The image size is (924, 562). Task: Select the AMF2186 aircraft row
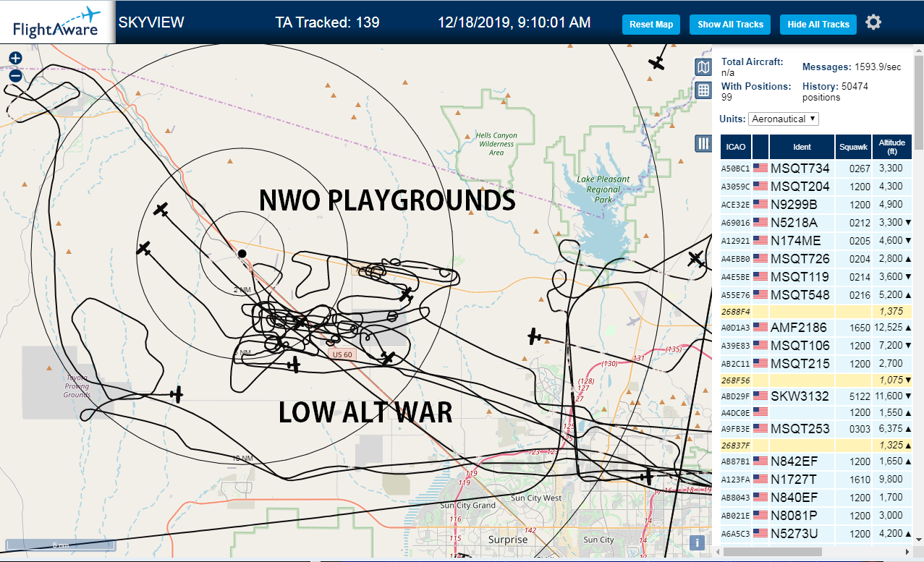tap(815, 327)
